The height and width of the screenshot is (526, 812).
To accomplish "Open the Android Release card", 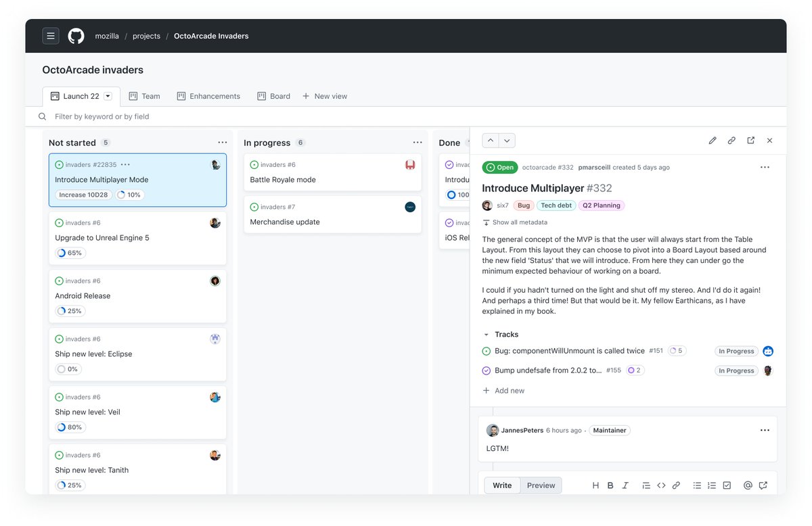I will pos(137,297).
